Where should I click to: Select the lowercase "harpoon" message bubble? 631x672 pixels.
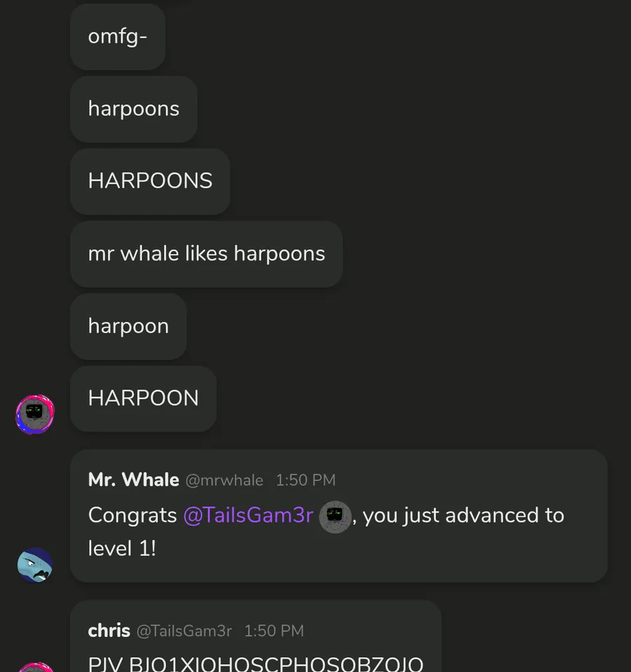coord(128,327)
